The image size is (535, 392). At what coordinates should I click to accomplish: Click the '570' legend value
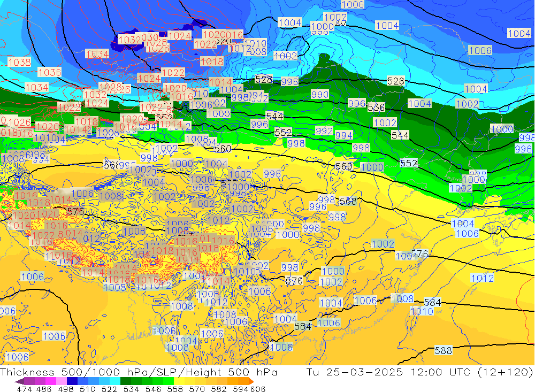tap(197, 389)
